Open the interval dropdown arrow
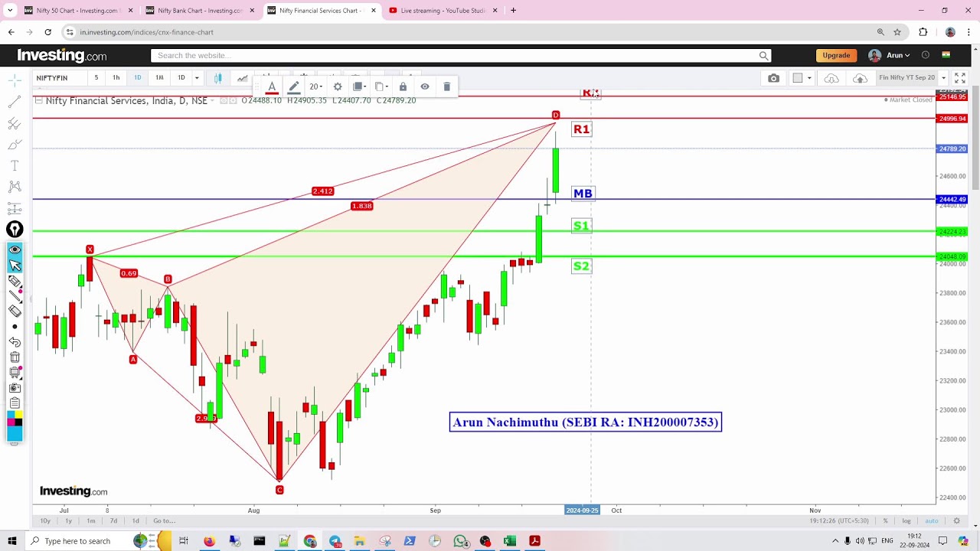Viewport: 980px width, 551px height. tap(197, 78)
